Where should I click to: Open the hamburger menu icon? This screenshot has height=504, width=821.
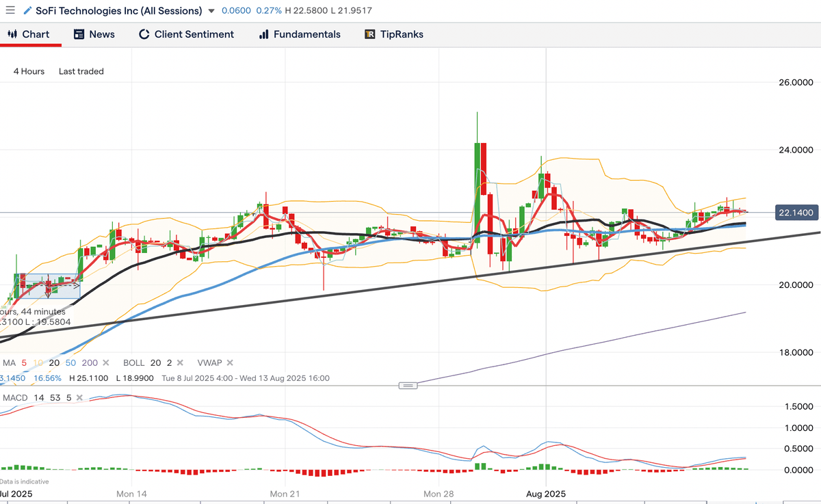tap(10, 10)
